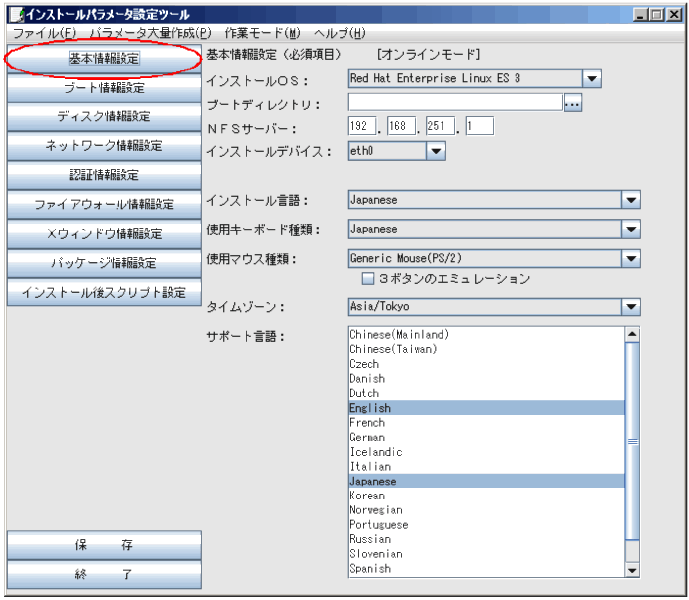Open ファイアウォール情報設定 settings
Viewport: 689px width, 600px height.
(104, 204)
